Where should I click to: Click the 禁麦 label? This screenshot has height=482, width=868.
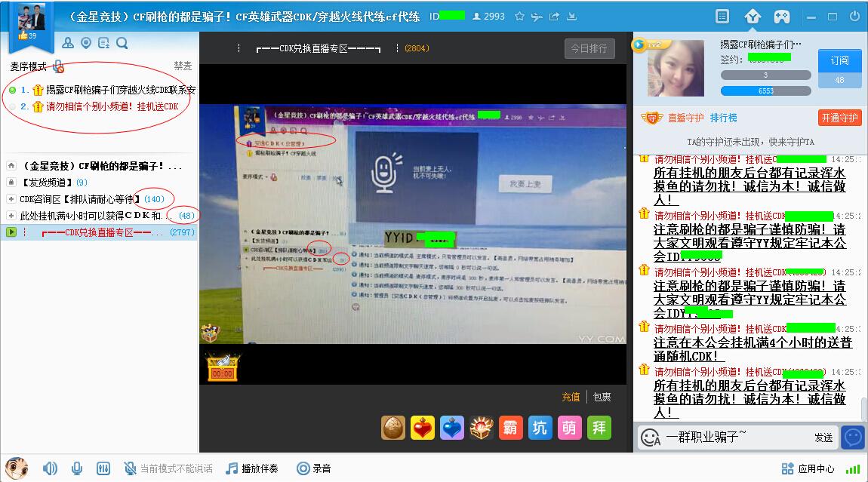[183, 66]
